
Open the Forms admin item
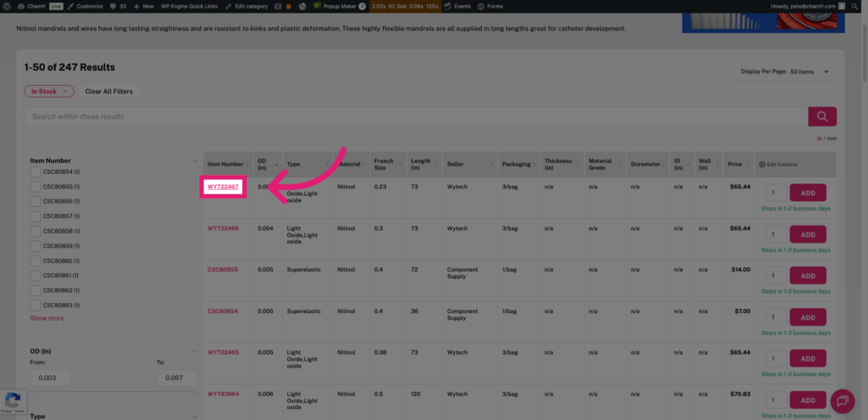(x=491, y=6)
